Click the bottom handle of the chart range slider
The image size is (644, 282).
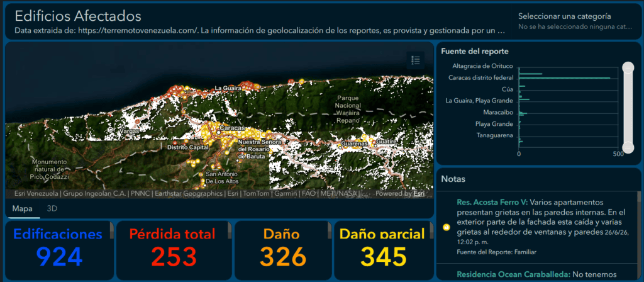[628, 147]
